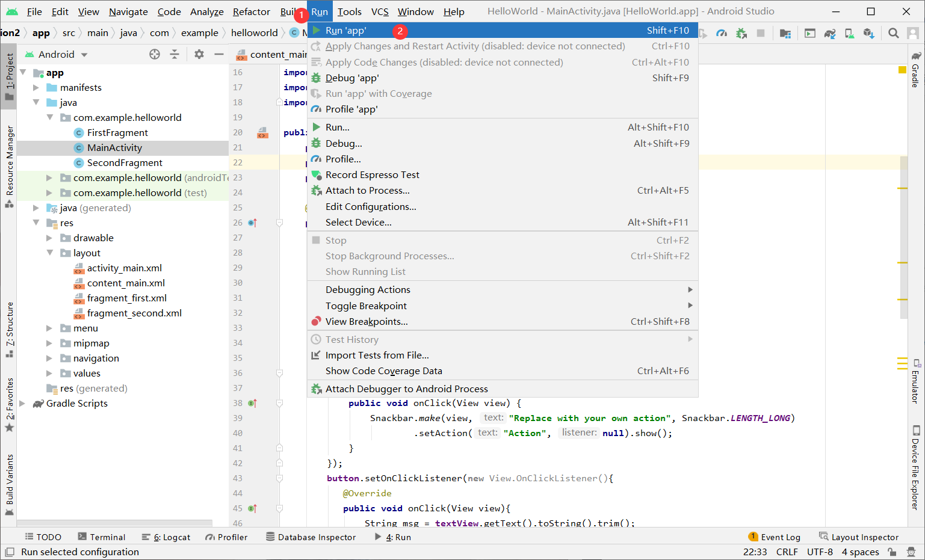Viewport: 925px width, 560px height.
Task: Collapse the app module tree node
Action: 23,72
